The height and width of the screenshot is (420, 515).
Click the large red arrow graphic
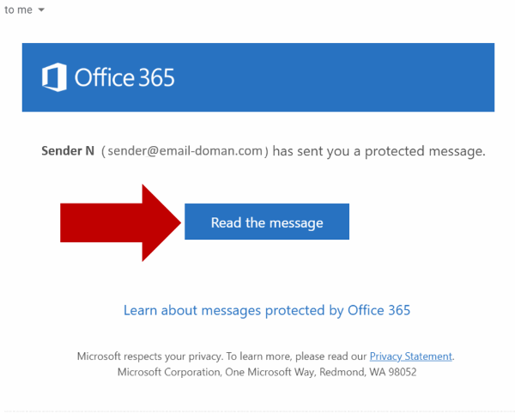pyautogui.click(x=120, y=222)
